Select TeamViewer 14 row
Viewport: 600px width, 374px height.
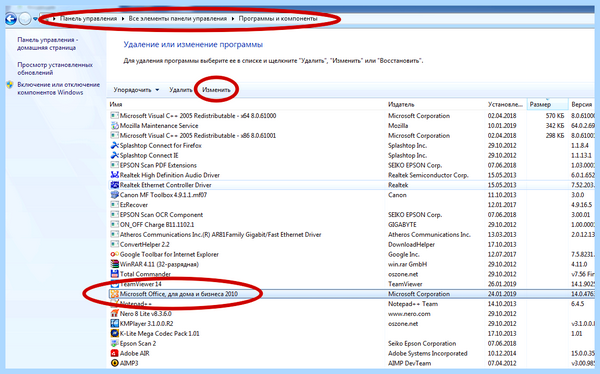(352, 284)
